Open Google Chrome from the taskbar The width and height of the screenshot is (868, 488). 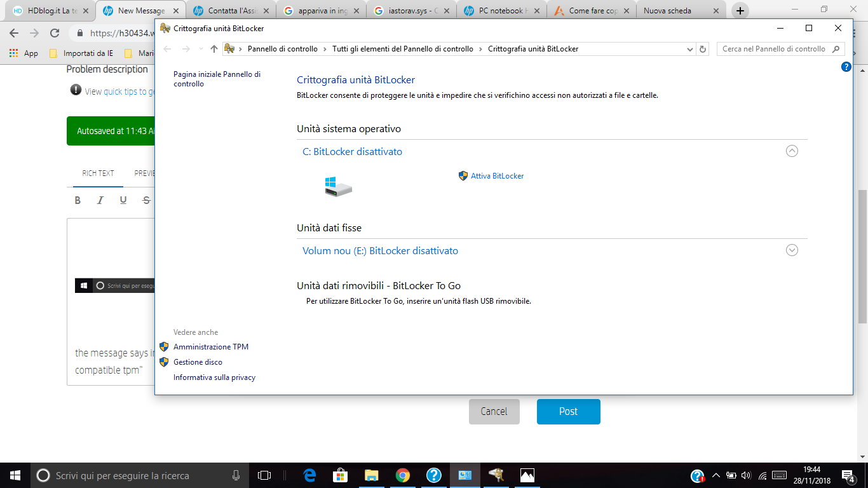pyautogui.click(x=404, y=475)
